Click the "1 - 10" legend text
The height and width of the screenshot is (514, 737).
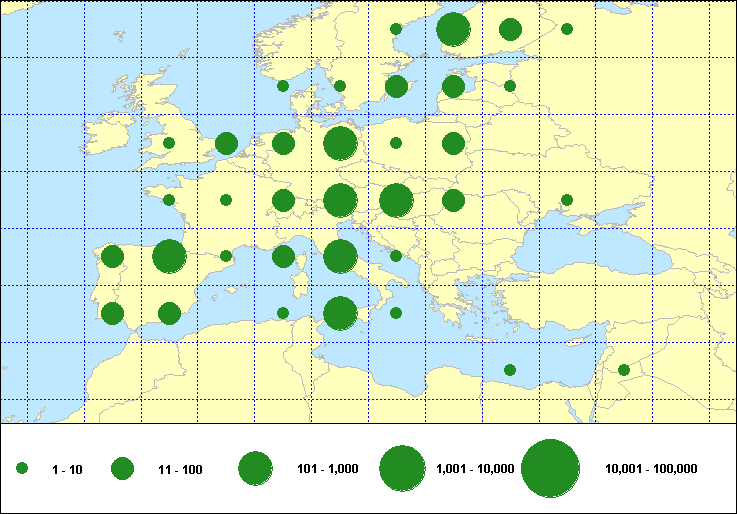tap(66, 469)
